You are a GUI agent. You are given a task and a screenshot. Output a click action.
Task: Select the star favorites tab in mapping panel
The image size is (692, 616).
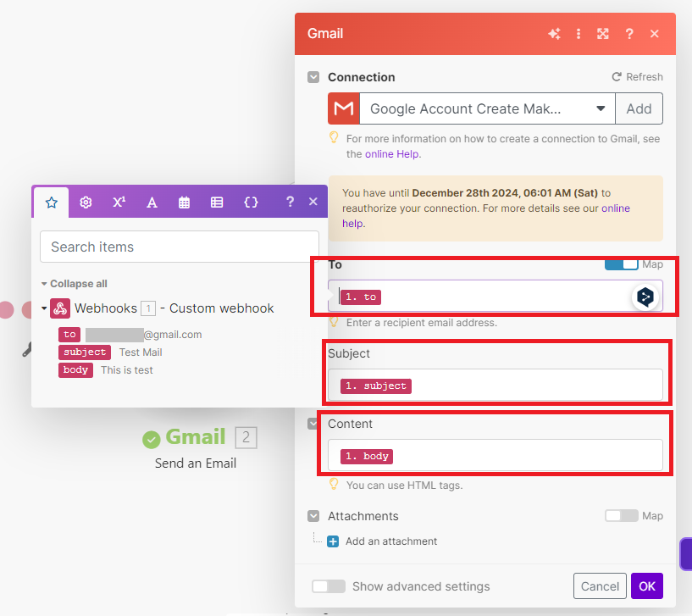(52, 203)
